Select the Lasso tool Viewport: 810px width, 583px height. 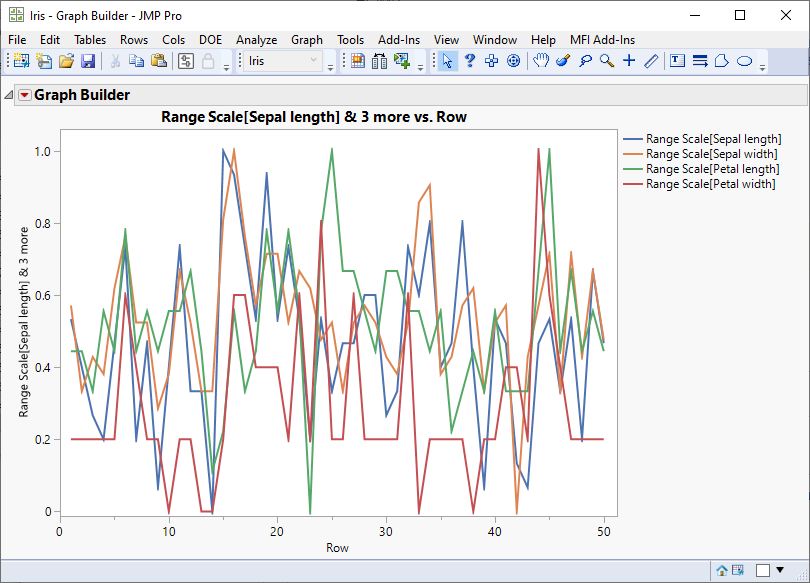point(585,61)
